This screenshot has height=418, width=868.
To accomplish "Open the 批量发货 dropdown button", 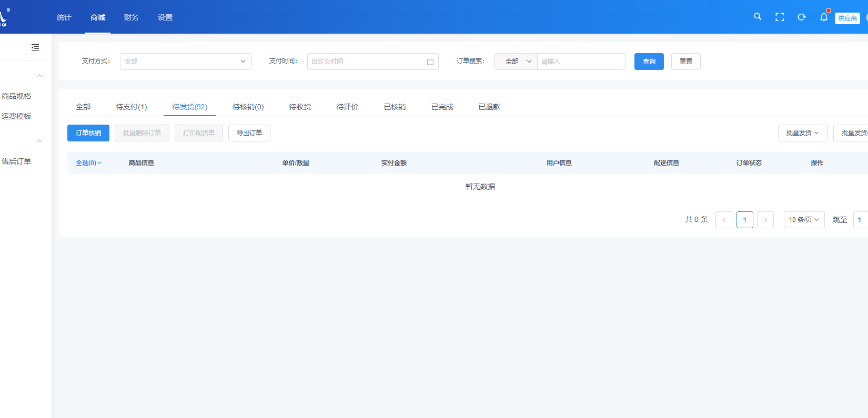I will tap(803, 133).
